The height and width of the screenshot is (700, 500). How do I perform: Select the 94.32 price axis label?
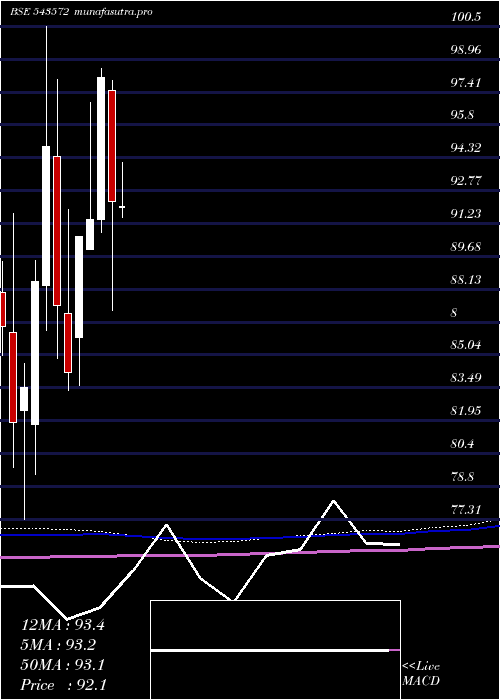pos(466,148)
